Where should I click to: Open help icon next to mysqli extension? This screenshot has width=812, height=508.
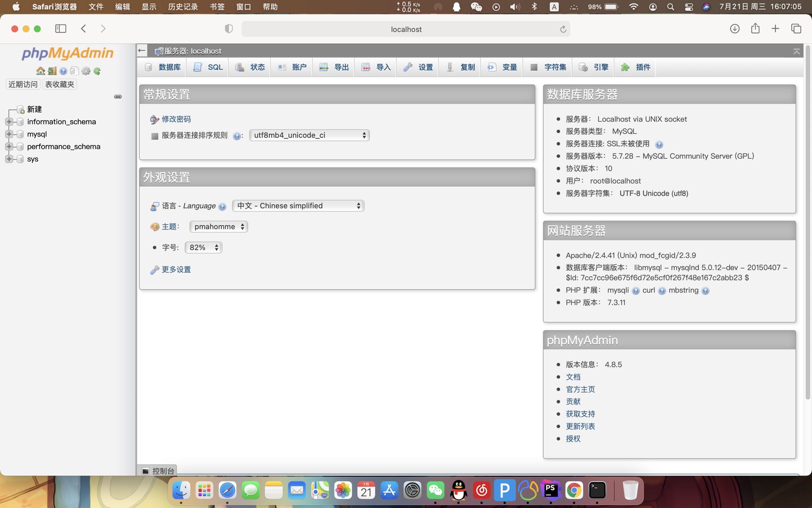[635, 291]
